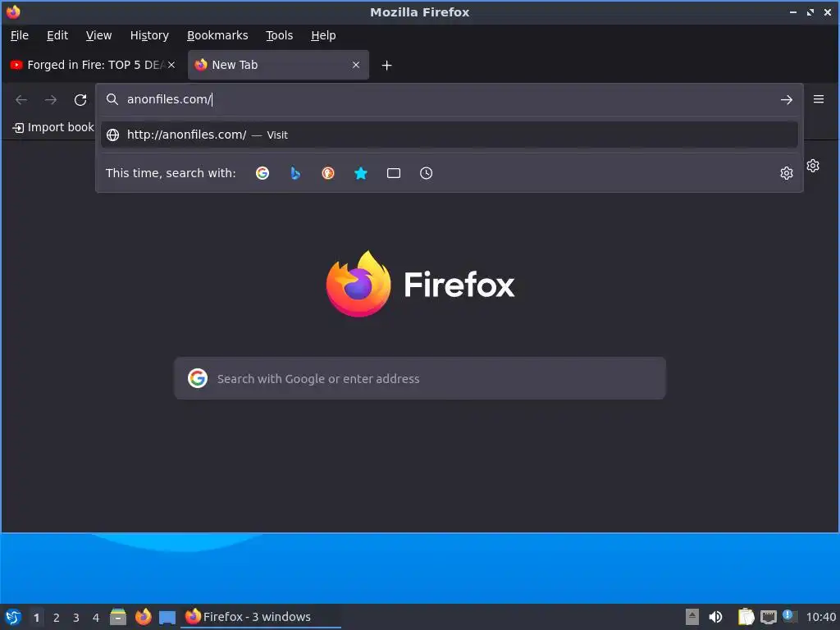The width and height of the screenshot is (840, 630).
Task: Go back one page
Action: coord(21,99)
